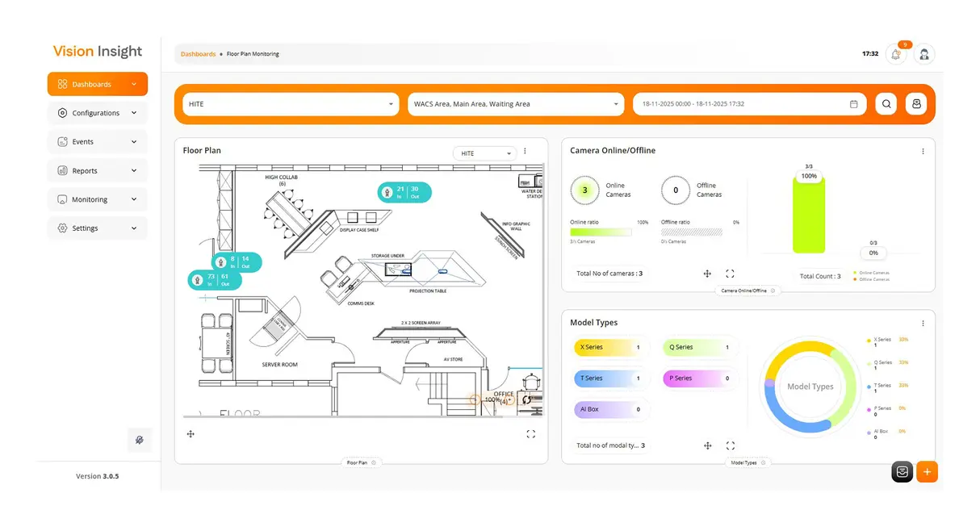The height and width of the screenshot is (527, 980).
Task: Click the Settings gear icon in the sidebar
Action: 62,228
